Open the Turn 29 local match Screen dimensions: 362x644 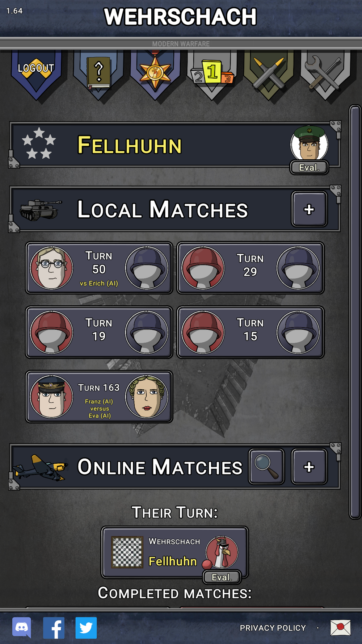[x=250, y=268]
